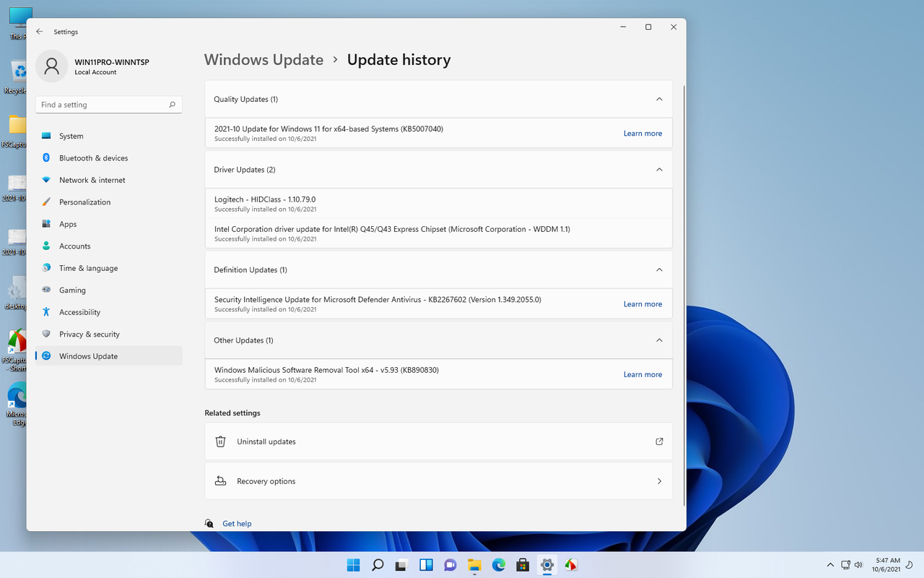Screen dimensions: 924x578
Task: Click the Windows Update sync icon in sidebar
Action: (46, 356)
